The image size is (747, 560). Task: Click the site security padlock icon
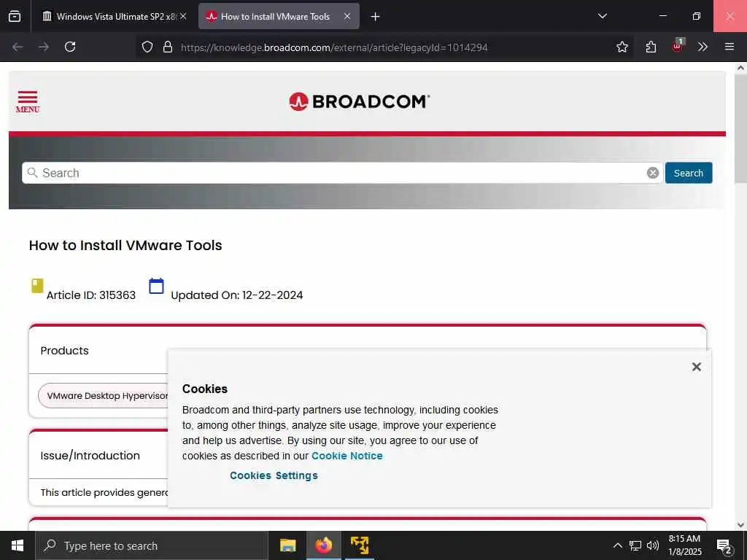[x=167, y=47]
